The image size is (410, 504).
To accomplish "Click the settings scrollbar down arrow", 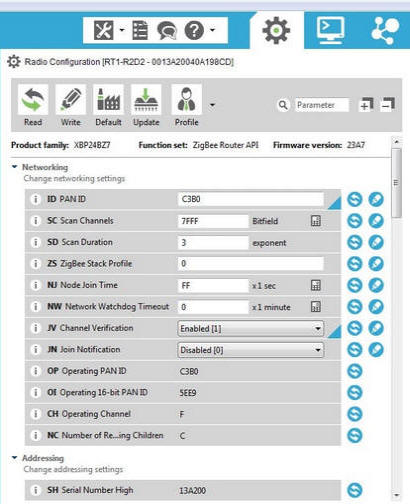I will (396, 495).
